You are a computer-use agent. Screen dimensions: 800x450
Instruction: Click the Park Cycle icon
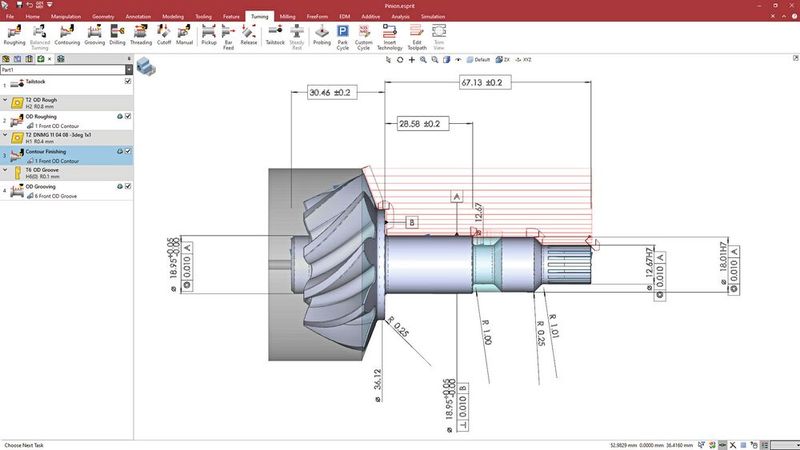(x=342, y=37)
